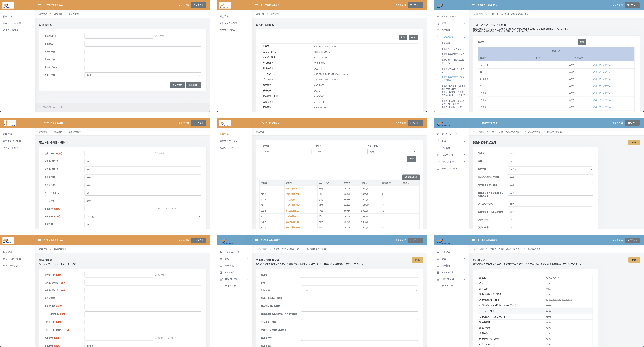644x347 pixels.
Task: Expand 管理 chevron on 製品詳細表示 page sidebar
Action: [x=465, y=259]
